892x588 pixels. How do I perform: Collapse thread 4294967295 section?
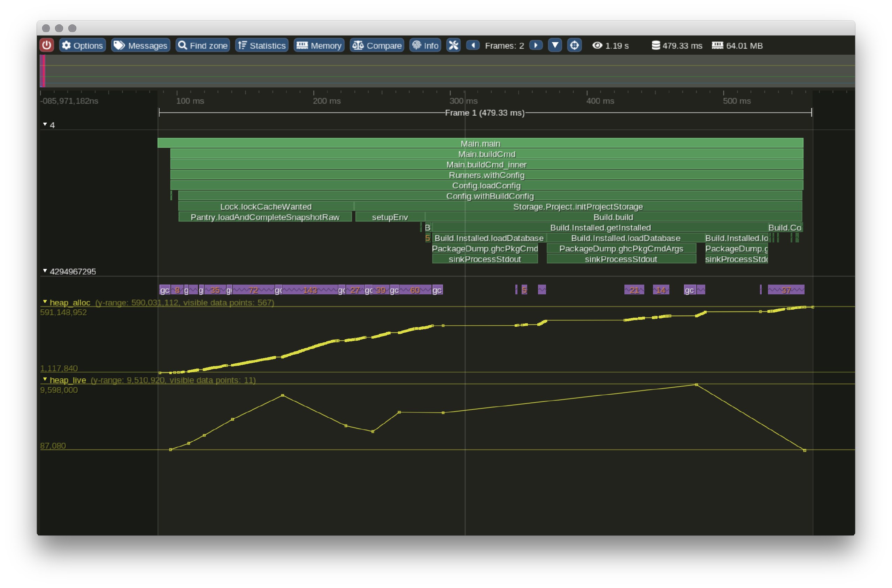(x=45, y=271)
